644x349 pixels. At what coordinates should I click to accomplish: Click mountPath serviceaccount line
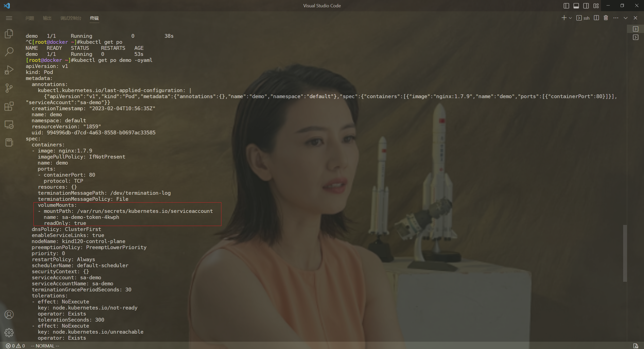click(x=125, y=211)
